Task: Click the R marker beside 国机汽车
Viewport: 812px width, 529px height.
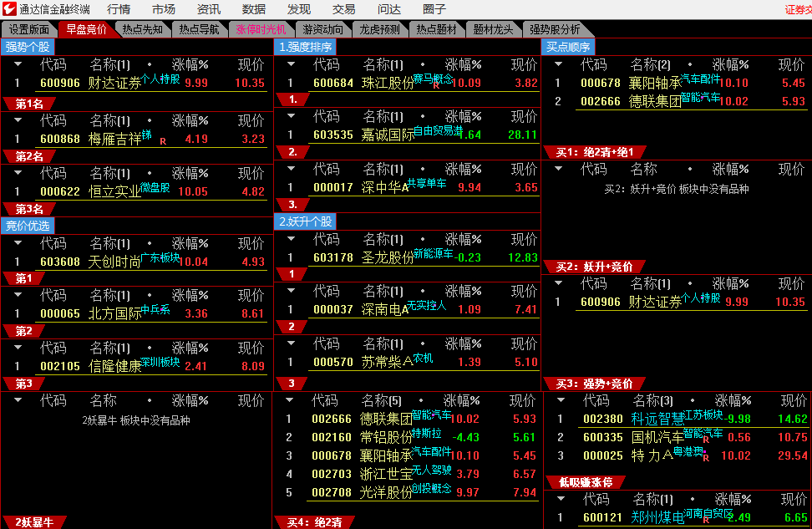Action: click(706, 439)
